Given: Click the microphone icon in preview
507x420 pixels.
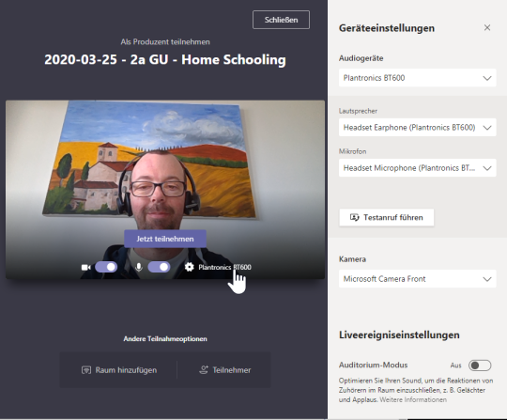Looking at the screenshot, I should (139, 267).
